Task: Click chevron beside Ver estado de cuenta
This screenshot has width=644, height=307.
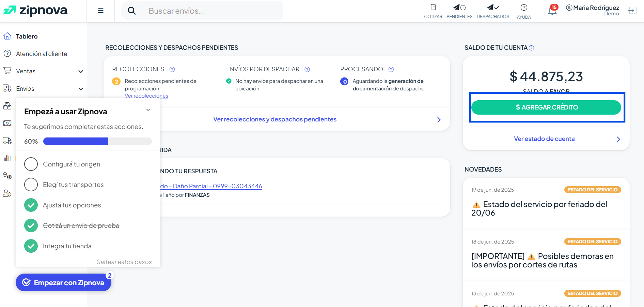Action: [618, 139]
